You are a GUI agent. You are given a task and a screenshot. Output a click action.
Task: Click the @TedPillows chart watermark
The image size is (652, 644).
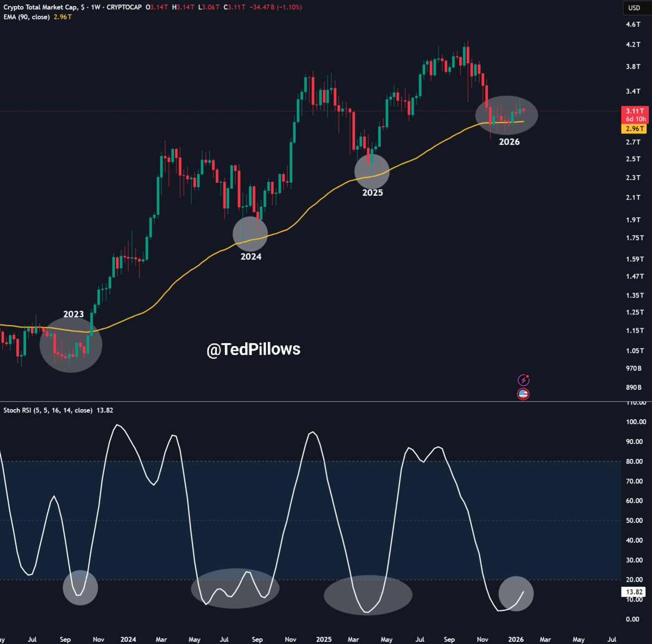(253, 349)
